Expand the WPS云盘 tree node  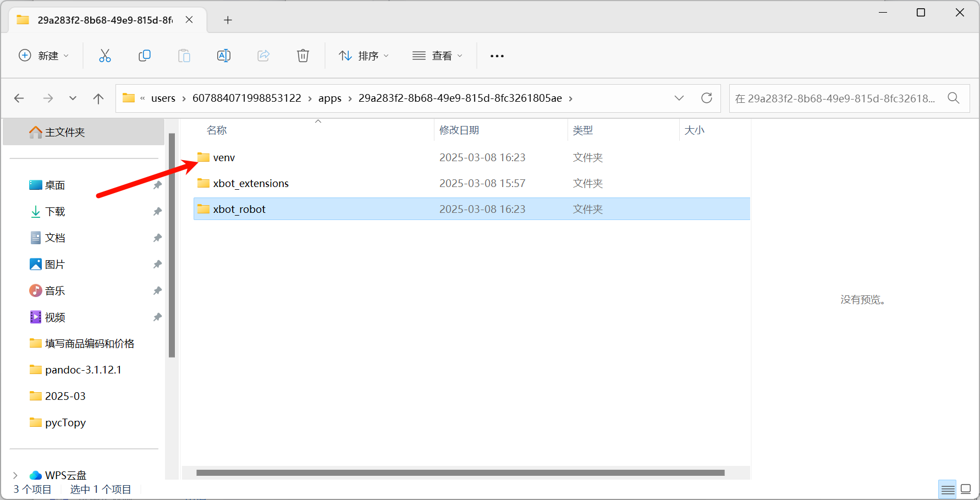[15, 475]
